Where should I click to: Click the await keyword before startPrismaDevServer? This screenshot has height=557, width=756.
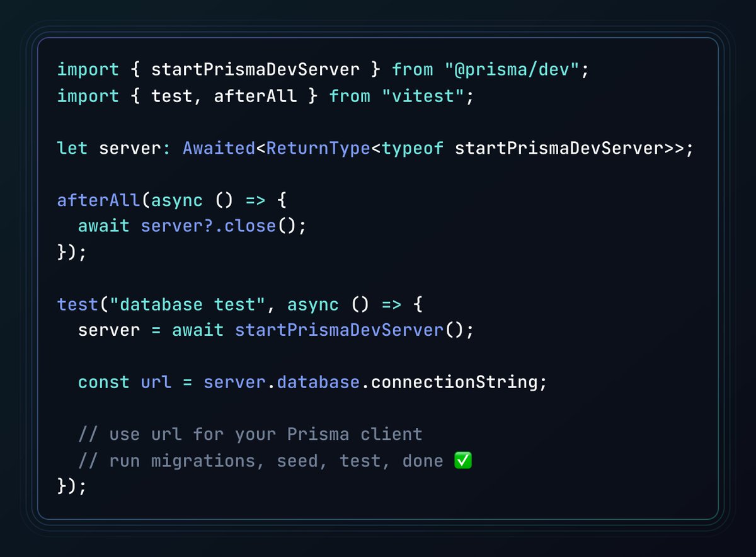pyautogui.click(x=198, y=330)
